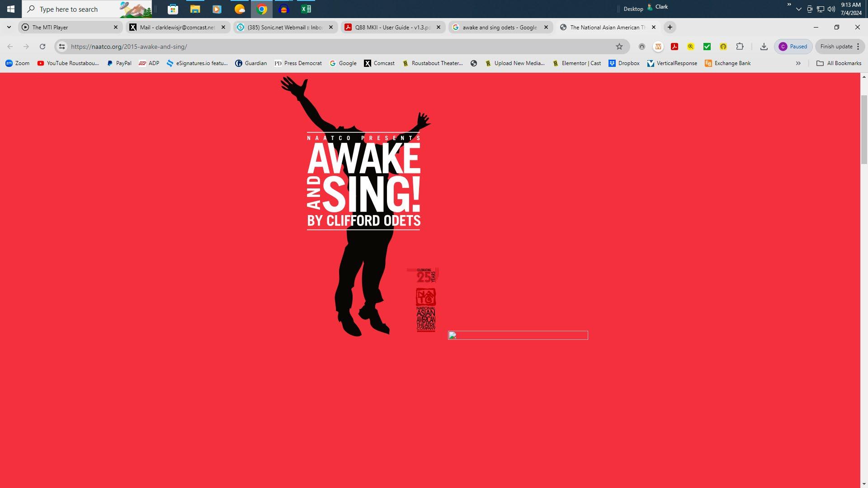Show more bookmarks chevron
868x488 pixels.
798,63
